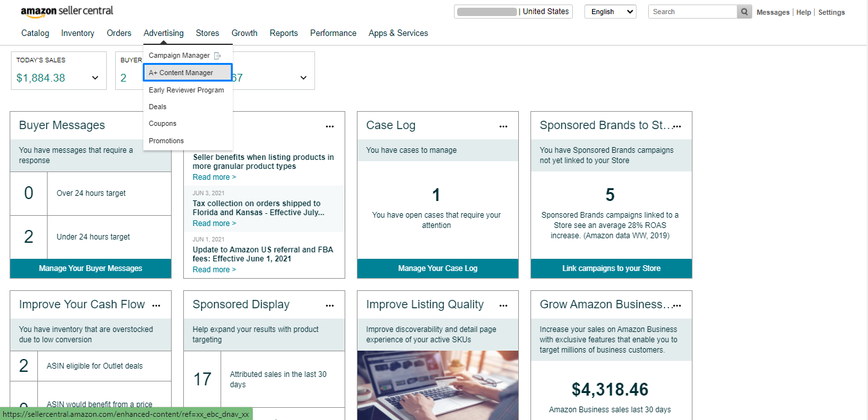Expand chevron on the third summary tile
Screen dimensions: 868x420
pyautogui.click(x=303, y=78)
